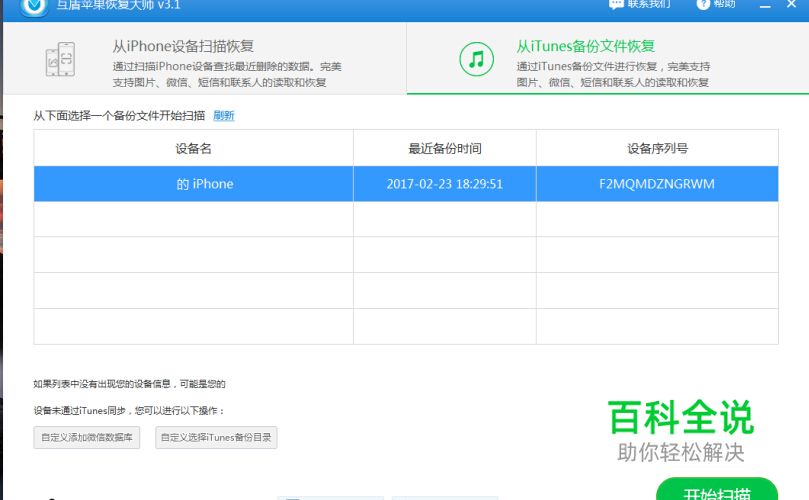The height and width of the screenshot is (500, 809).
Task: Minimize the recovery app window
Action: tap(765, 5)
